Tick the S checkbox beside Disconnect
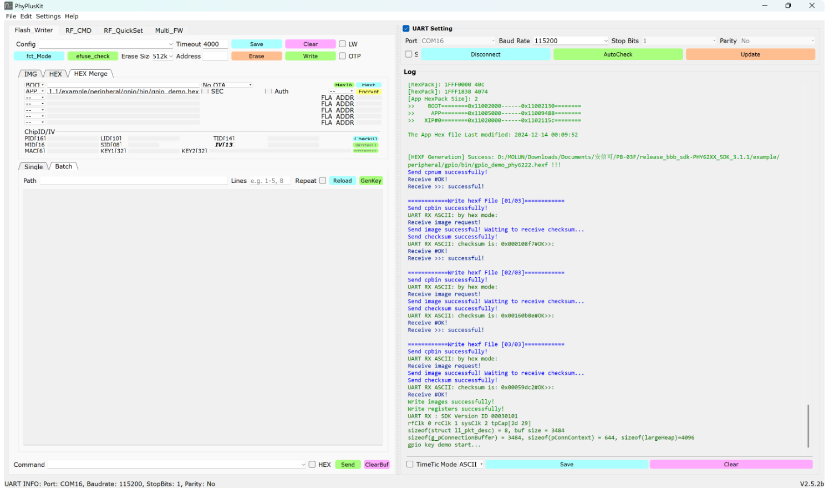834x504 pixels. 409,54
